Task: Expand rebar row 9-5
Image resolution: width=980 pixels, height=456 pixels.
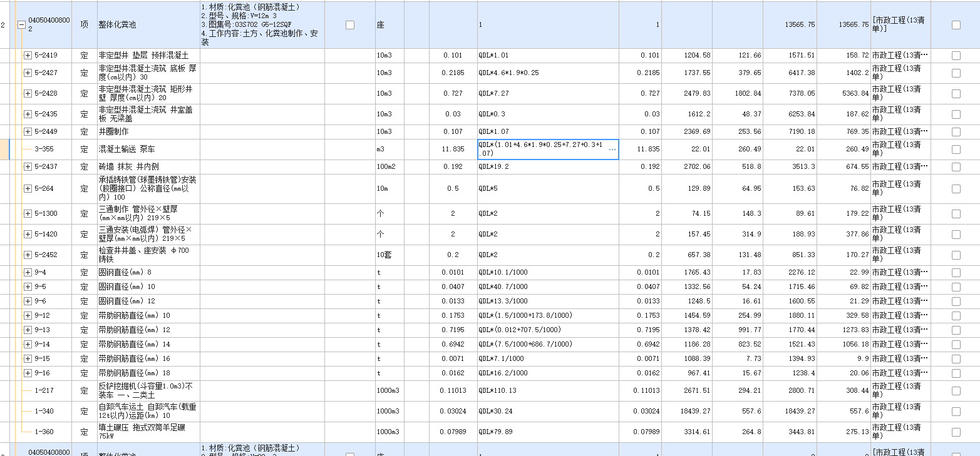Action: (28, 287)
